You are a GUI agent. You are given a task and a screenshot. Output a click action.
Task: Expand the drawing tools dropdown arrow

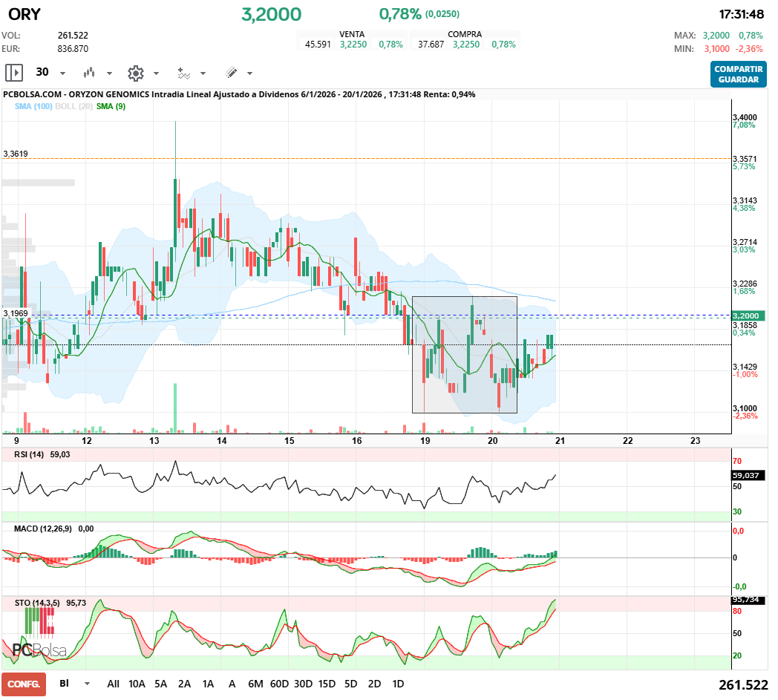[x=249, y=73]
